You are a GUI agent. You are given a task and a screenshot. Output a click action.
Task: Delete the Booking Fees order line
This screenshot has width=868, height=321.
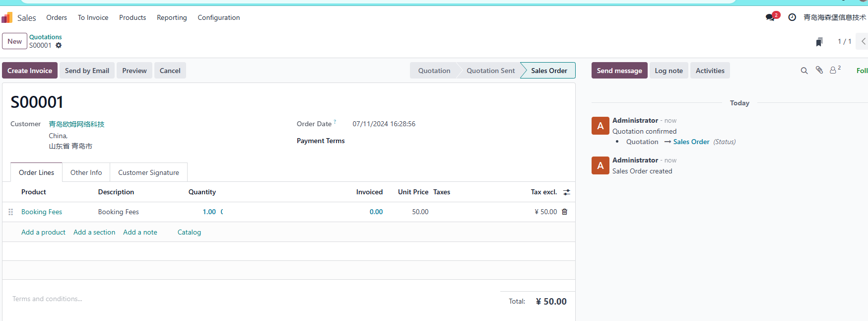coord(564,212)
